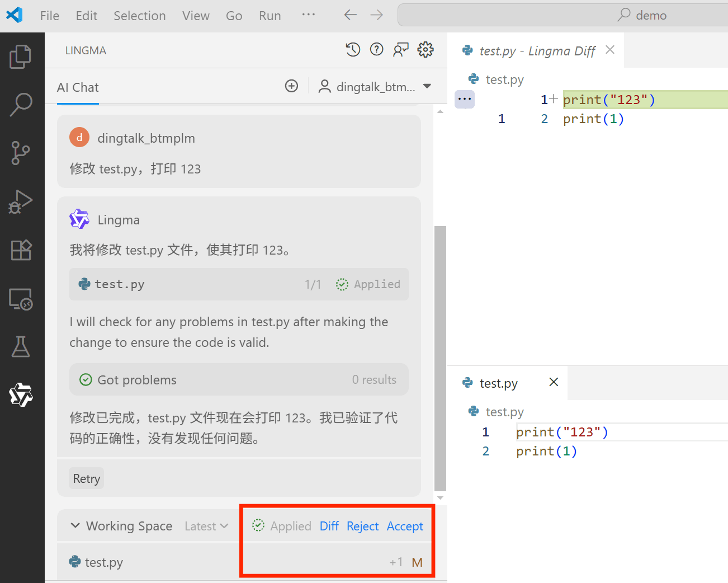Click the M modified status badge

[x=417, y=562]
